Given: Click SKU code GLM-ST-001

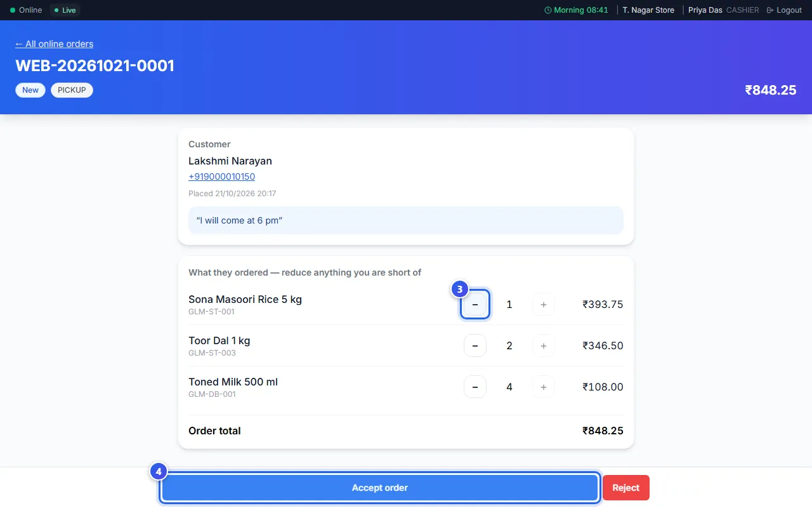Looking at the screenshot, I should tap(211, 312).
